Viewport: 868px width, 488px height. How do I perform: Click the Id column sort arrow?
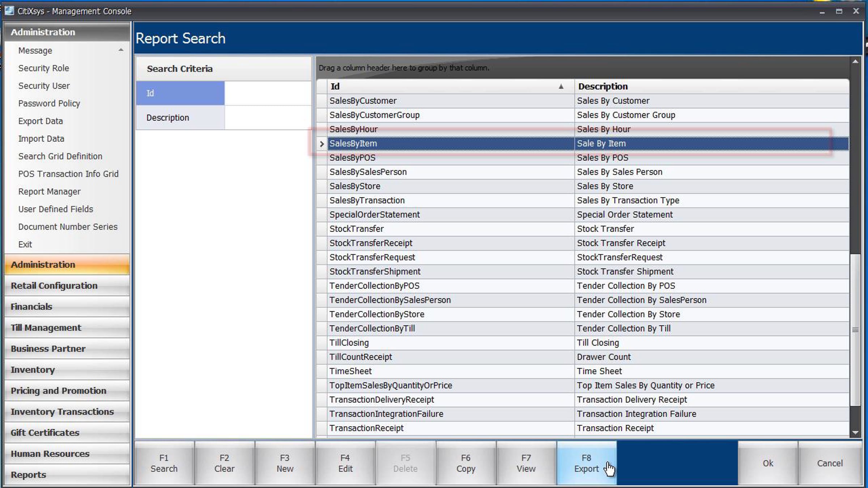click(x=561, y=86)
